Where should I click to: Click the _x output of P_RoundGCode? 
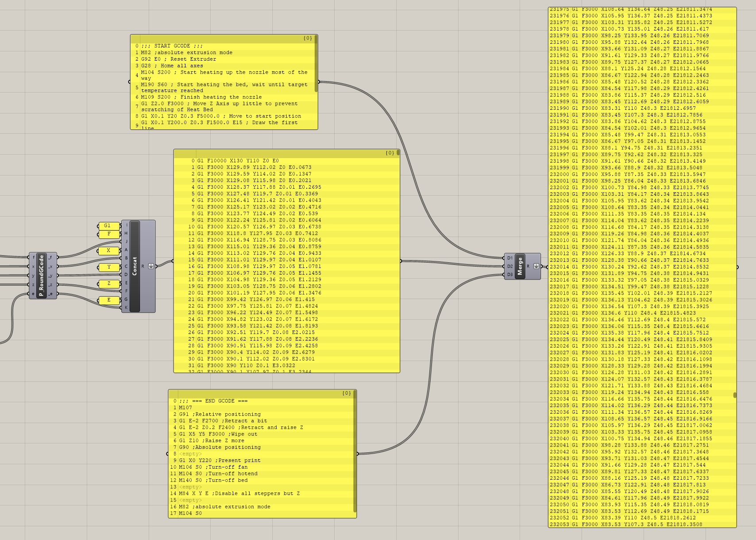51,266
